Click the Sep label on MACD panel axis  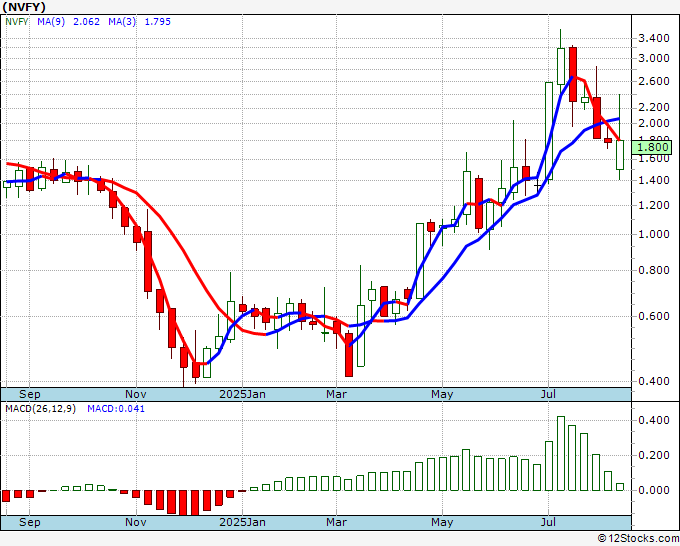click(x=29, y=522)
